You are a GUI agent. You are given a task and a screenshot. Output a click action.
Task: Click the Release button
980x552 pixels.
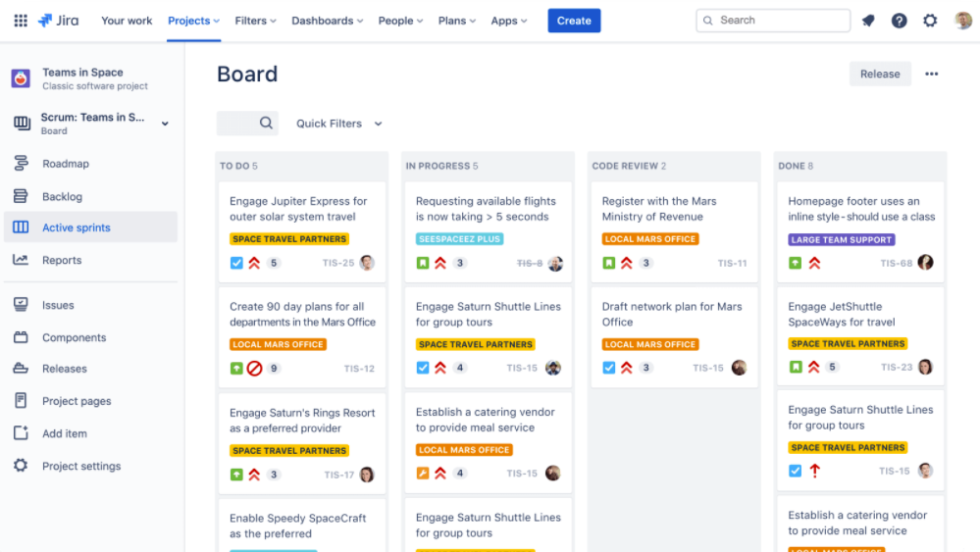click(x=880, y=74)
